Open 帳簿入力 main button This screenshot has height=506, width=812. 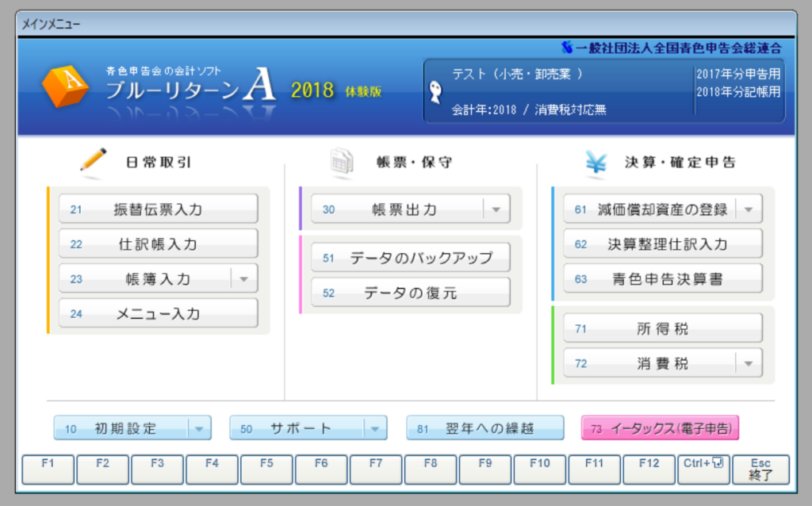145,278
